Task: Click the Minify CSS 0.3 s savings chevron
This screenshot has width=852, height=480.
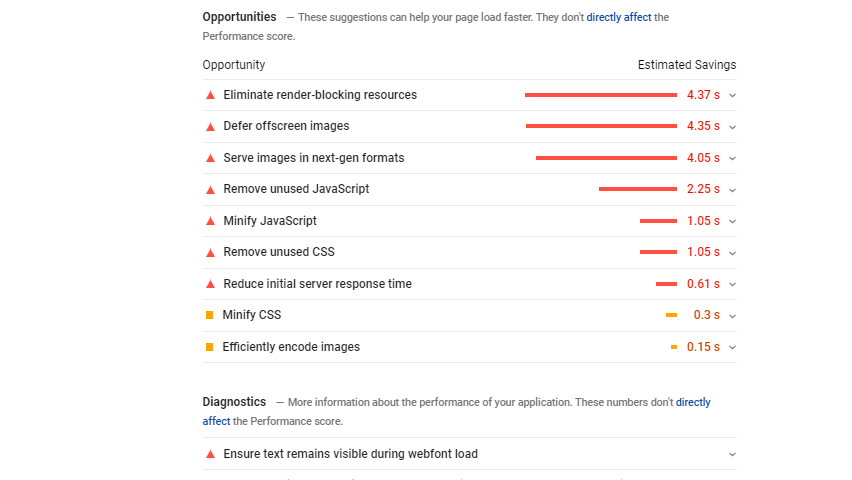Action: tap(732, 316)
